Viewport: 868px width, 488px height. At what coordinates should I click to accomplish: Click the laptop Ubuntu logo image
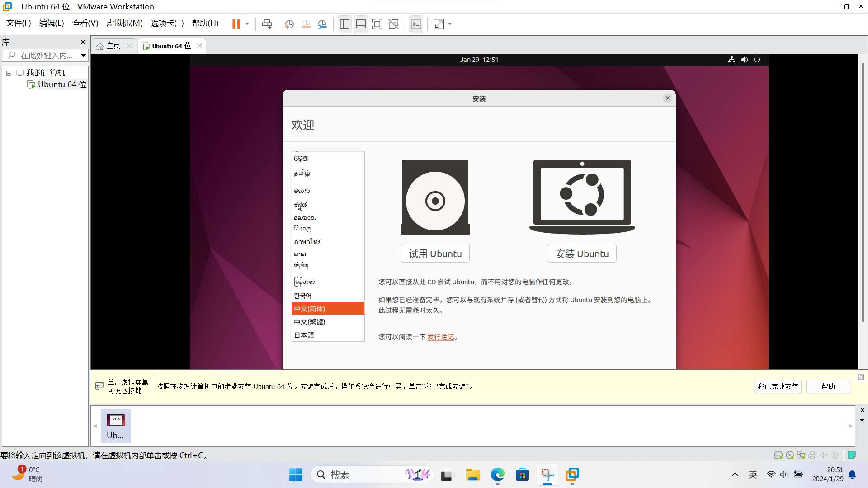[582, 197]
